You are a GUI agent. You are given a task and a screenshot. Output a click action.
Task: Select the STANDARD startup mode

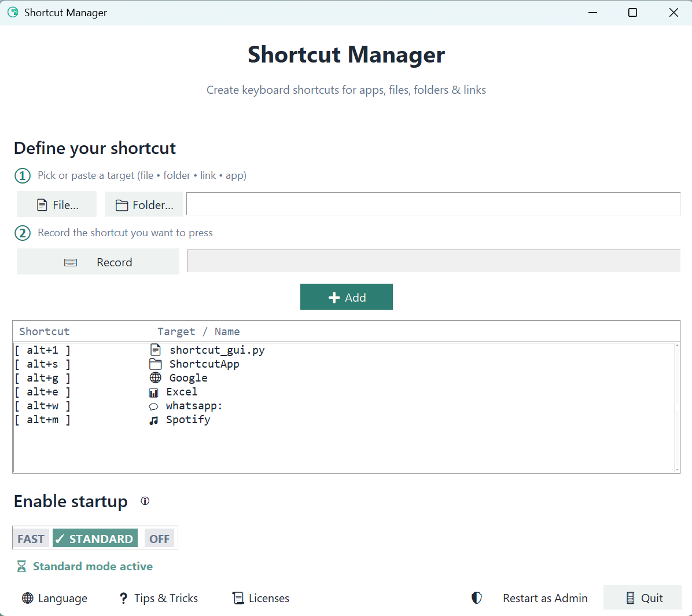95,538
